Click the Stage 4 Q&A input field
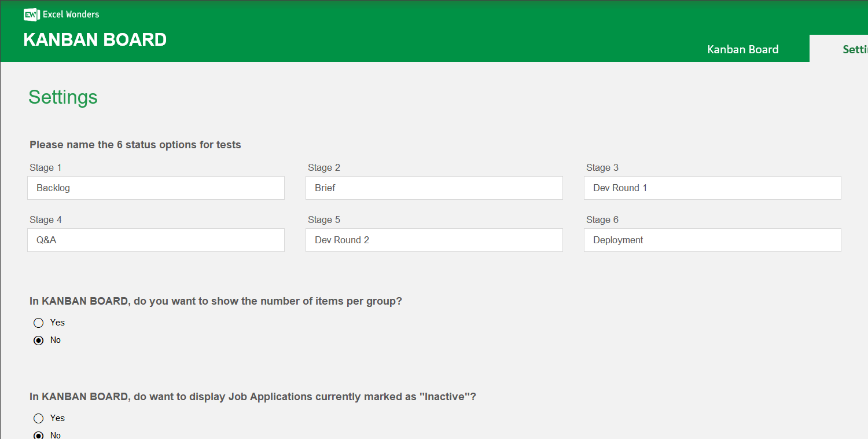This screenshot has height=439, width=868. [156, 240]
